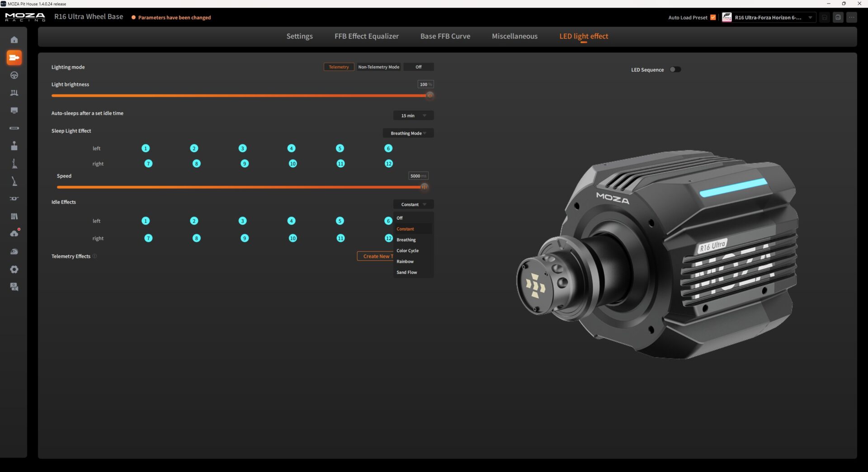Viewport: 868px width, 472px height.
Task: Click the Telemetry Effects info icon
Action: 94,256
